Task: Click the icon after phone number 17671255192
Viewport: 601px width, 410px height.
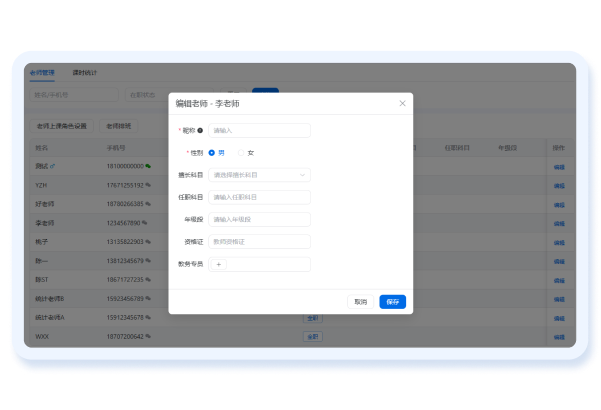Action: (x=148, y=186)
